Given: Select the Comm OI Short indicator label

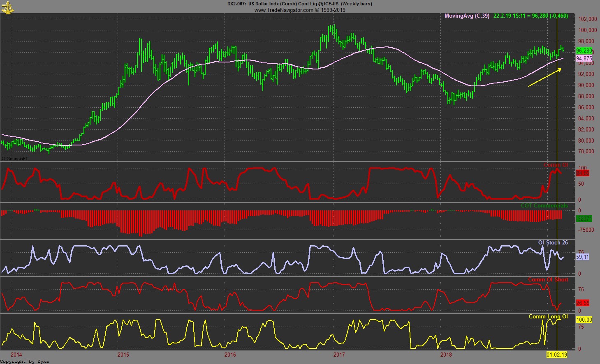Looking at the screenshot, I should 548,280.
